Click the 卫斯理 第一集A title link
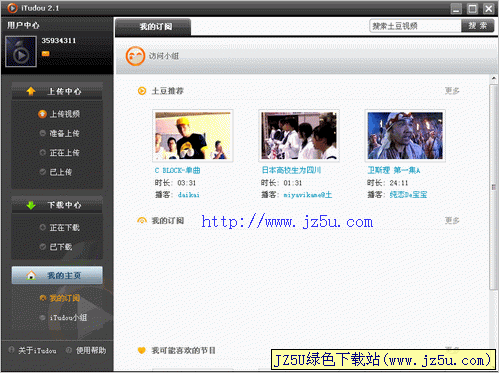The width and height of the screenshot is (499, 373). pos(394,170)
